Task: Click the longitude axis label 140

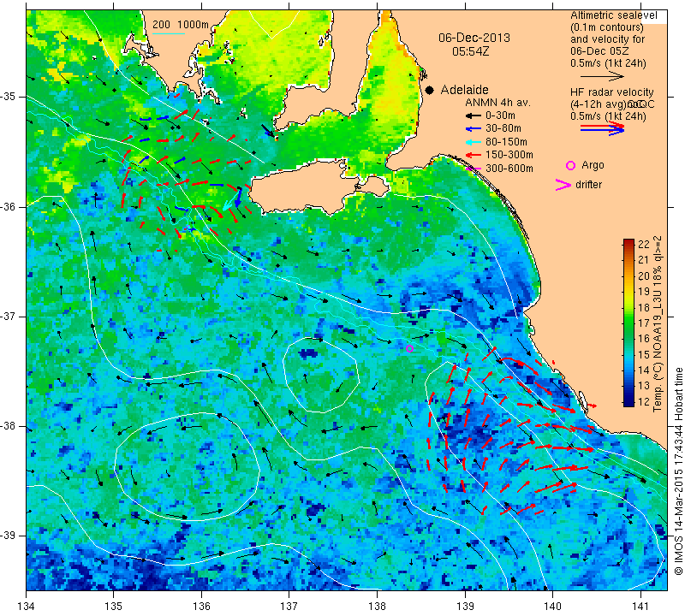Action: pos(552,607)
